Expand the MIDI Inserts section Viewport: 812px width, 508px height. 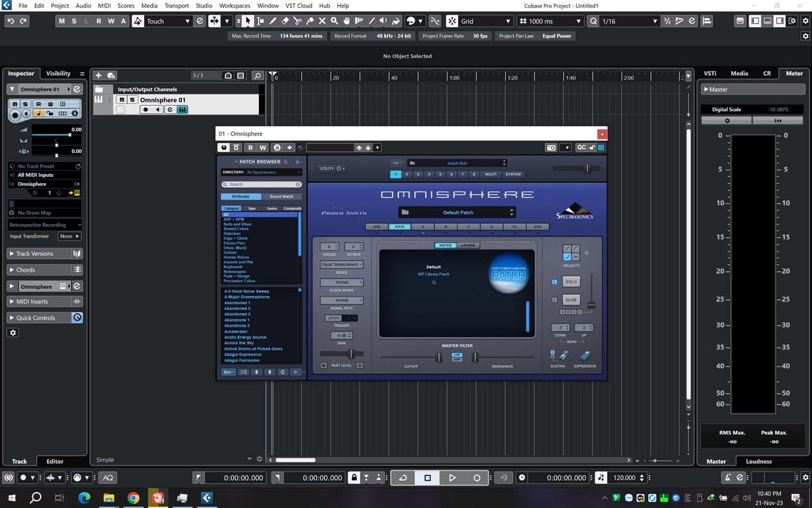[x=46, y=302]
